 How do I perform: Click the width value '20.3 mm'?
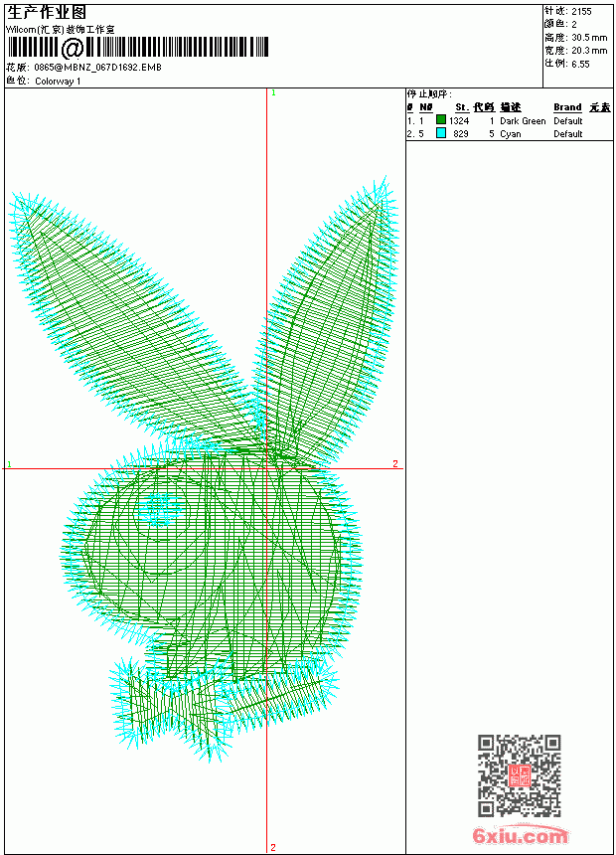pos(589,51)
